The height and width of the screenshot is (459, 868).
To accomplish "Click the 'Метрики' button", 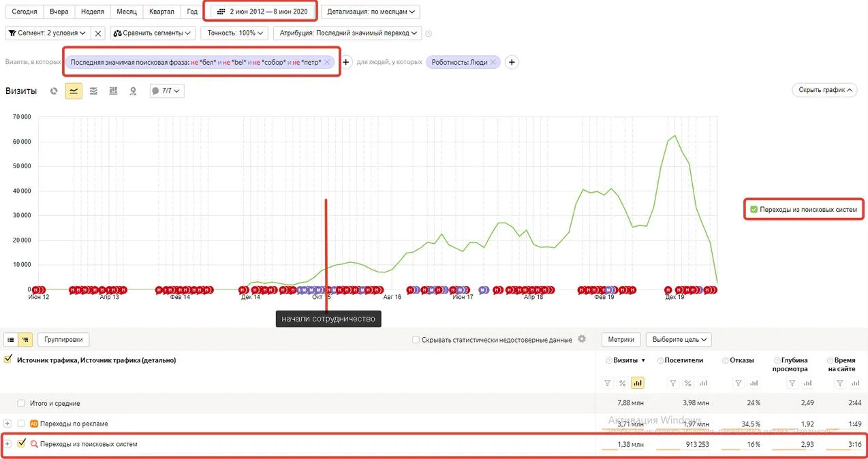I will pyautogui.click(x=621, y=339).
